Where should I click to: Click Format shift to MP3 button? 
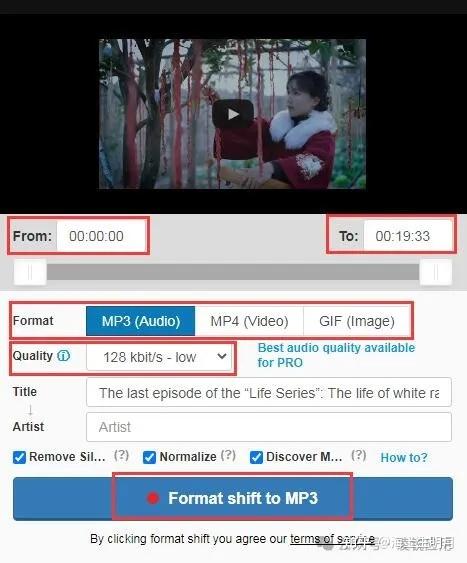233,498
